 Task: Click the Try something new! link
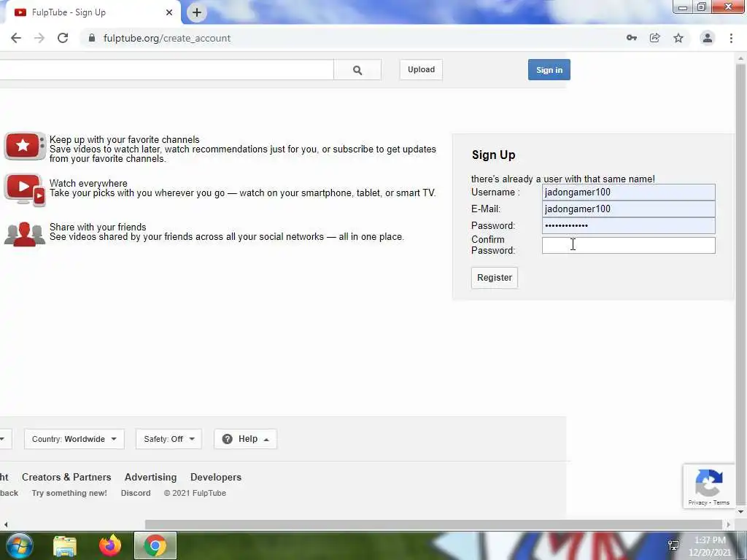69,494
